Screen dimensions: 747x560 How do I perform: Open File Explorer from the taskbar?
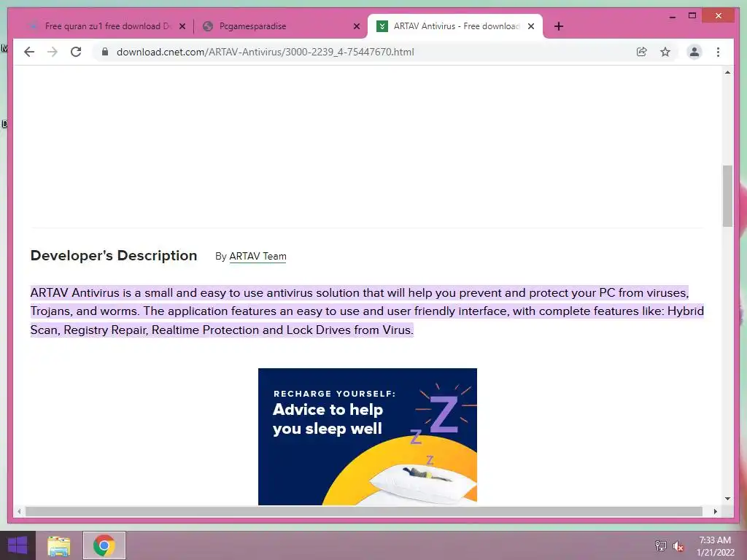pos(58,545)
